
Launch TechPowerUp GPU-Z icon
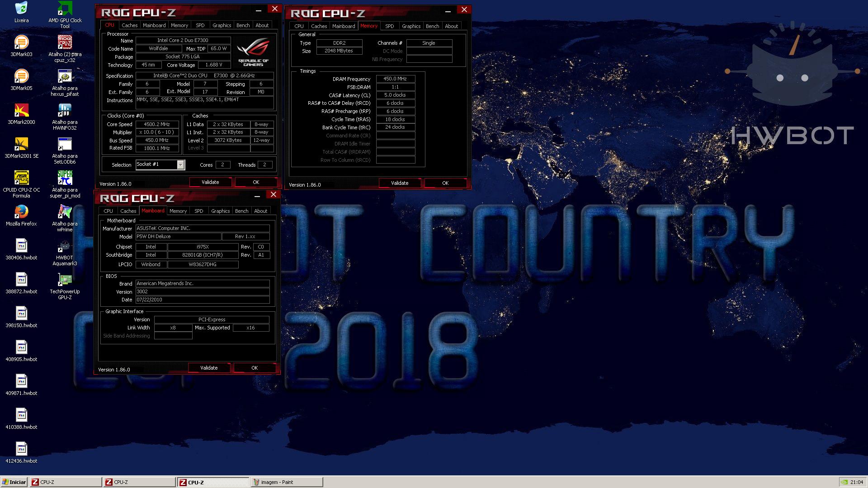(x=65, y=279)
